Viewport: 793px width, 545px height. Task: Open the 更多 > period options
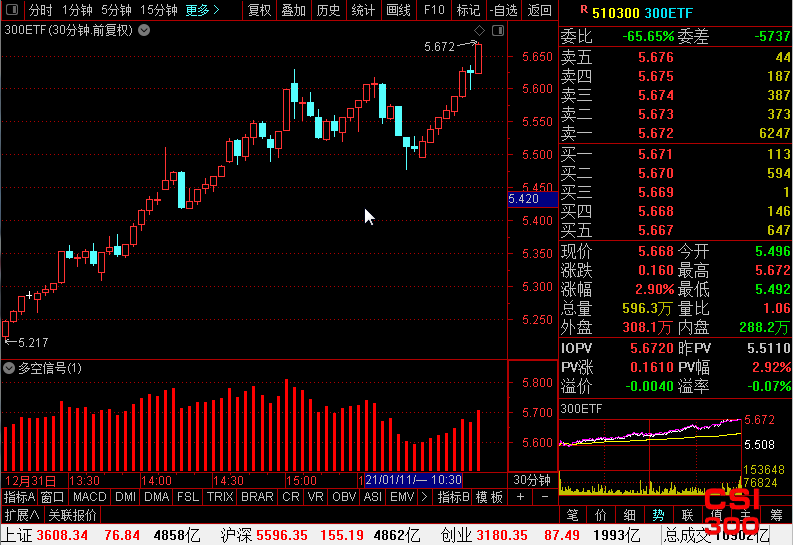[202, 10]
